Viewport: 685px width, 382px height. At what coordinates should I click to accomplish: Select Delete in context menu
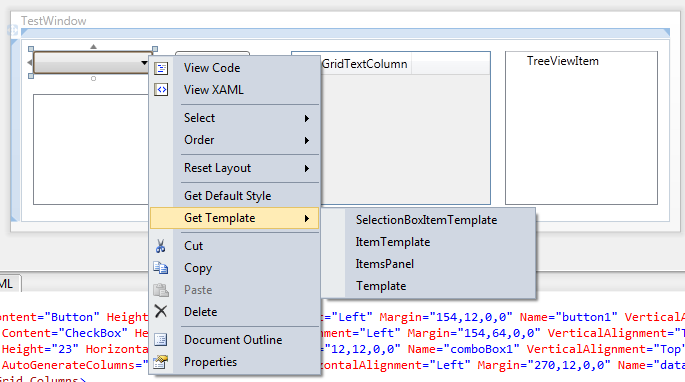click(x=235, y=312)
